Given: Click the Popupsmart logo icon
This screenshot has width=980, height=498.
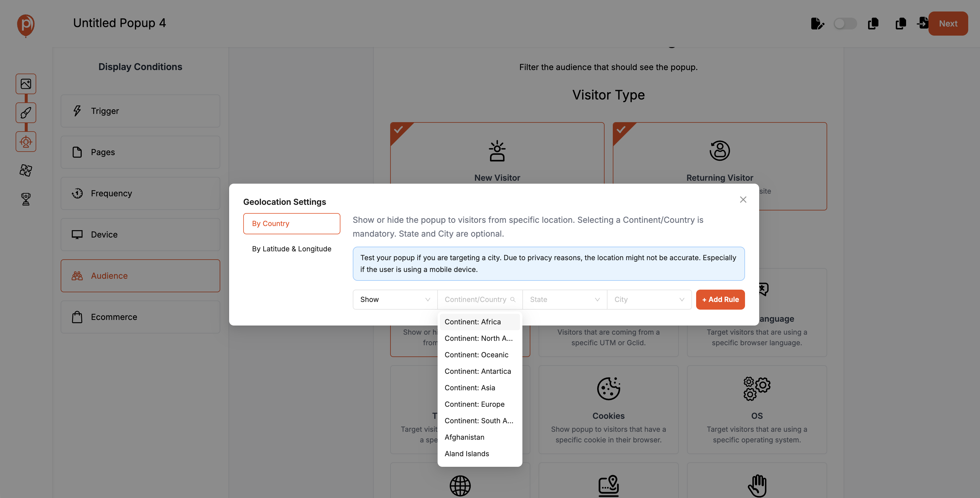Looking at the screenshot, I should click(26, 25).
